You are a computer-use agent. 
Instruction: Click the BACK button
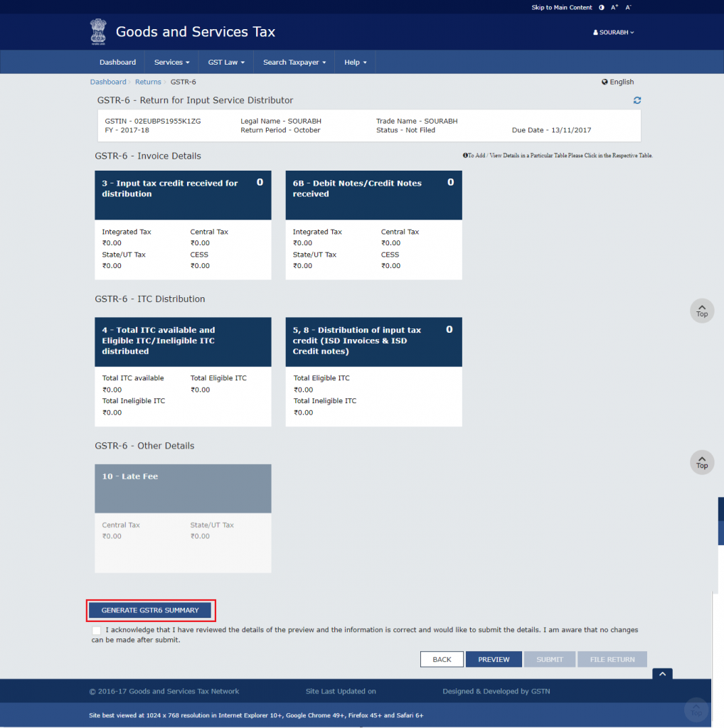pos(442,659)
